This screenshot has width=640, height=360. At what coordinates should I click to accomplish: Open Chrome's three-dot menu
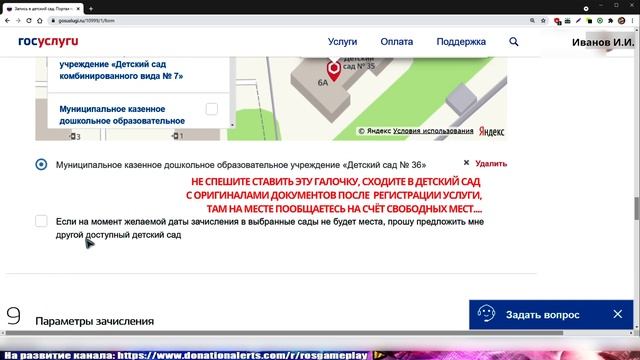632,20
